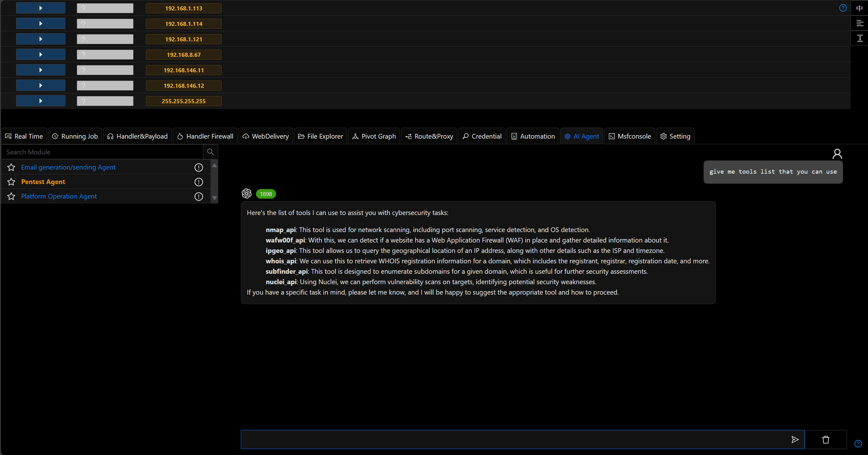Switch to Handler Firewall tab
The height and width of the screenshot is (455, 868).
(205, 136)
